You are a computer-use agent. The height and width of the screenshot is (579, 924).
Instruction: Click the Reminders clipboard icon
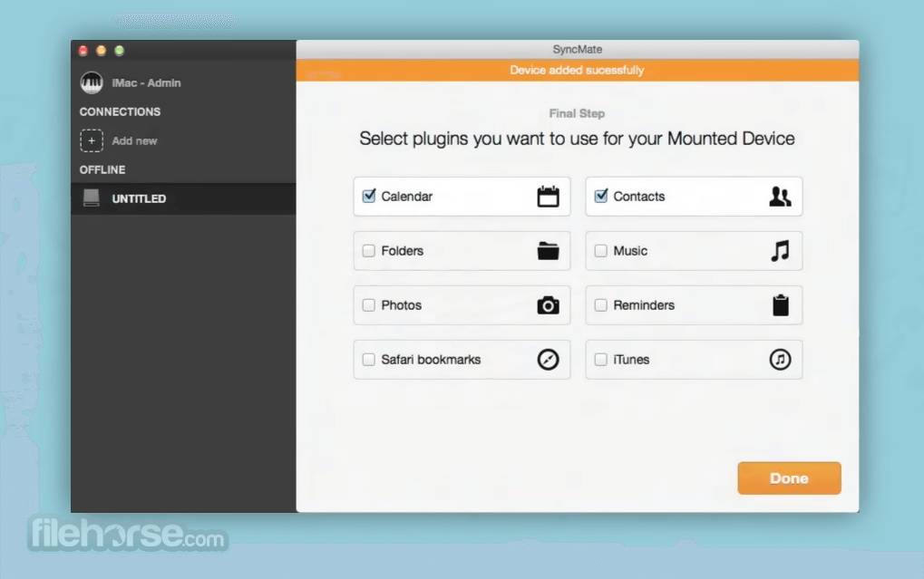[x=780, y=305]
